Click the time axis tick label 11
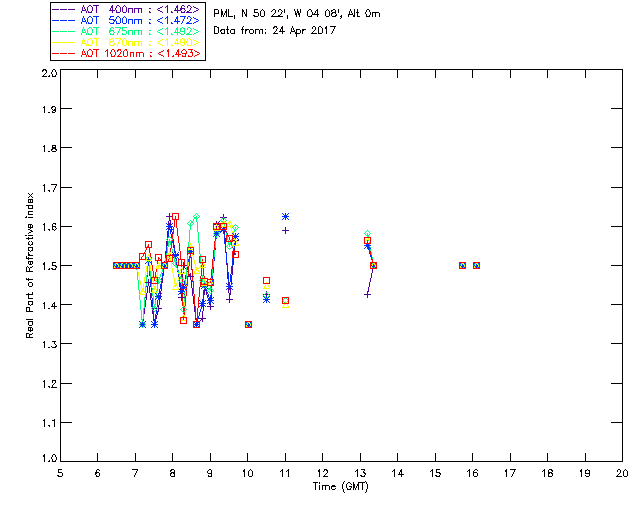 pyautogui.click(x=285, y=473)
